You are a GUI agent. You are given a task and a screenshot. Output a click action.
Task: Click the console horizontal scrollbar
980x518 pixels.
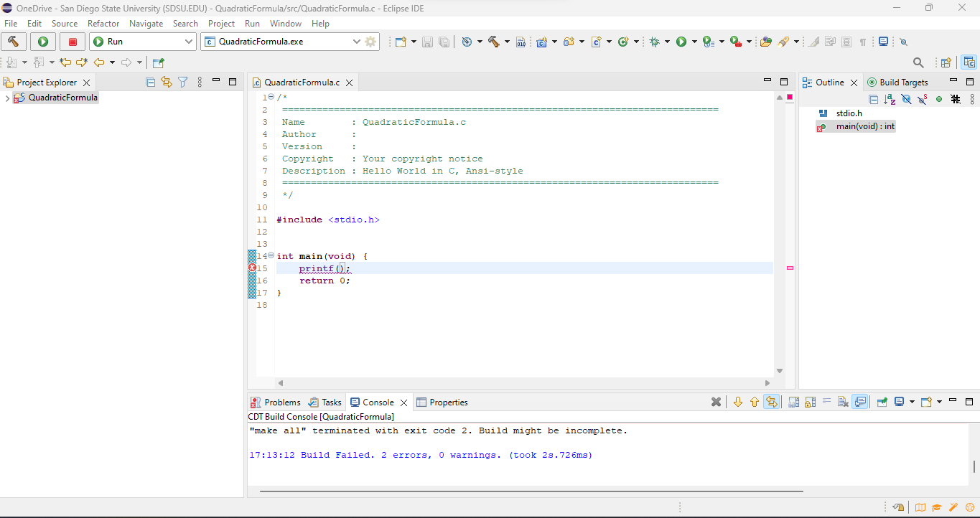coord(531,491)
